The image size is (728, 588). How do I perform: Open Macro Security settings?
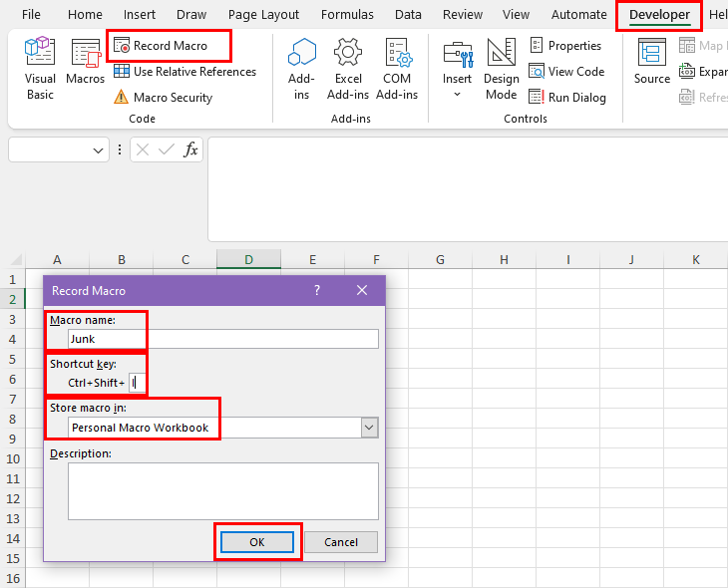163,97
